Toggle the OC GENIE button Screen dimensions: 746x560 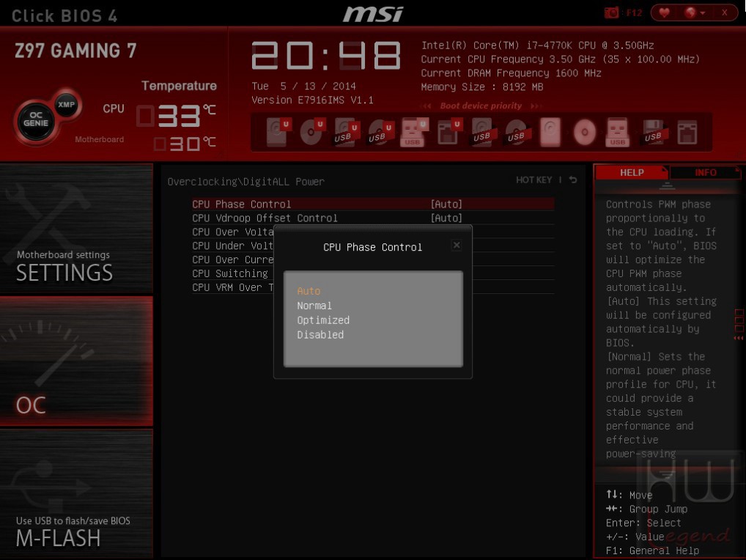click(36, 119)
